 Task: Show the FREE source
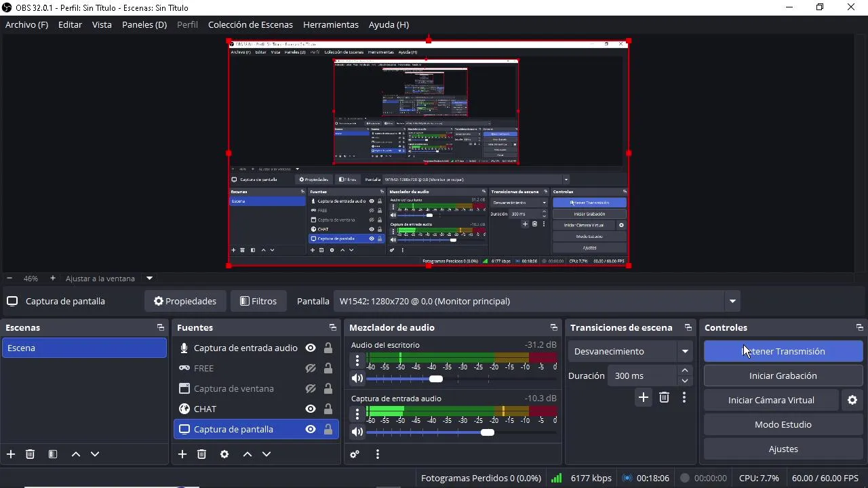[311, 368]
